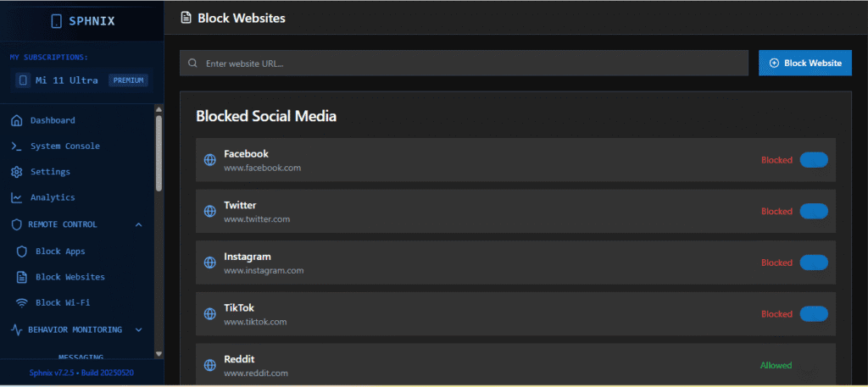This screenshot has height=387, width=868.
Task: Select the Mi 11 Ultra subscription
Action: coord(81,80)
